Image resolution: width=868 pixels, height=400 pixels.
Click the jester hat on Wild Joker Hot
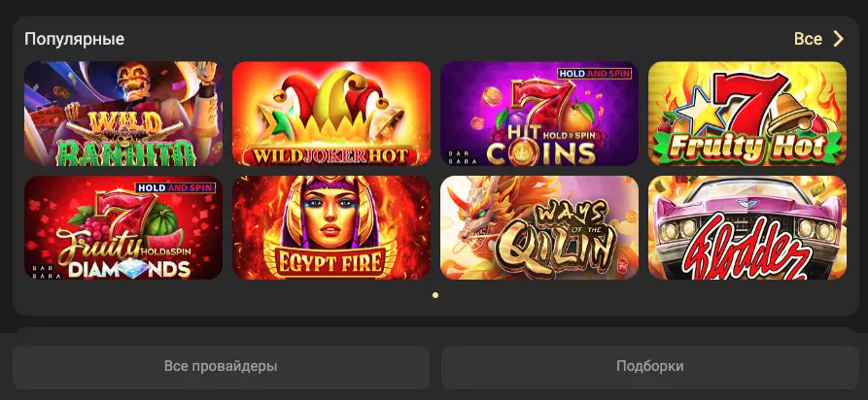pos(331,100)
